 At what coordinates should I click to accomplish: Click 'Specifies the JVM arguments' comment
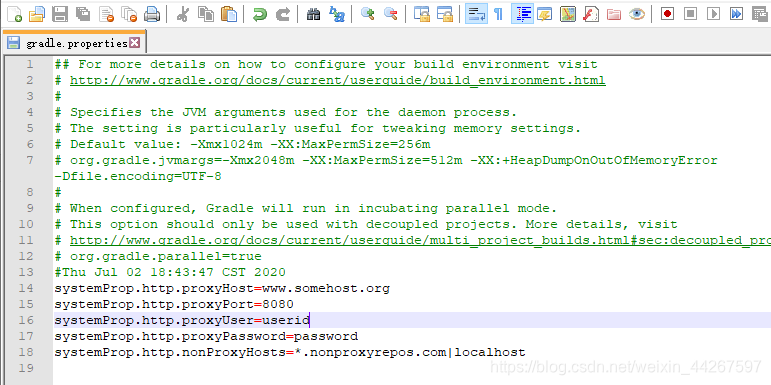(286, 113)
